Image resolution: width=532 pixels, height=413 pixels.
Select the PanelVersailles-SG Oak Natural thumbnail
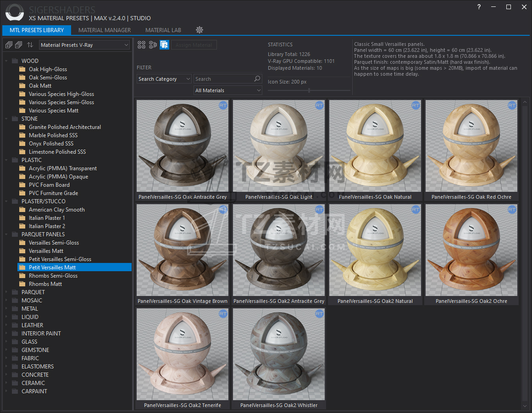point(375,146)
